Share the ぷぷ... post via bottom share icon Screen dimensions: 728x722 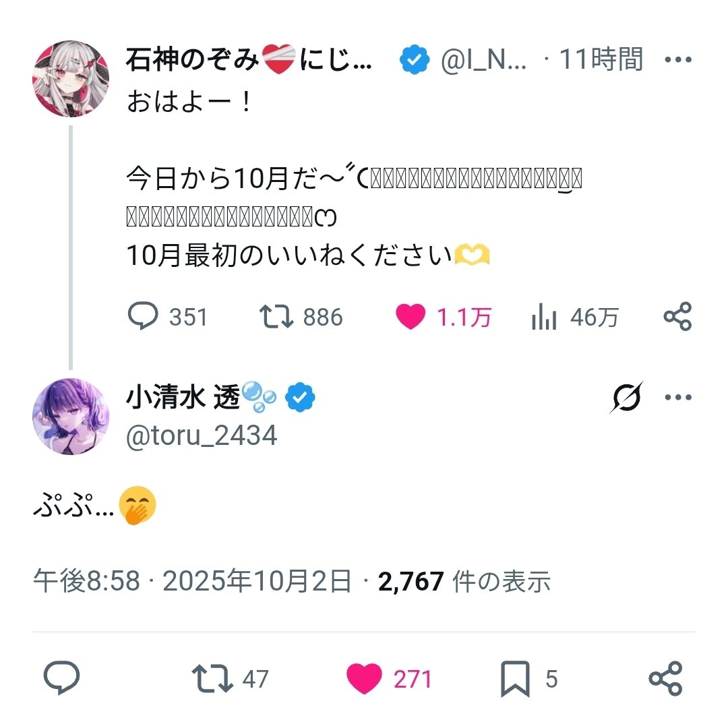pos(665,678)
